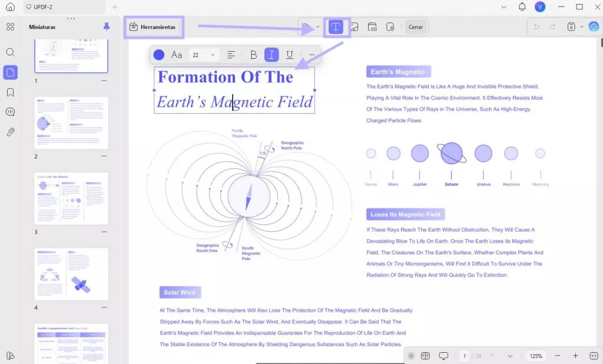Click the fit-page icon at bottom right
The width and height of the screenshot is (603, 364).
pyautogui.click(x=594, y=356)
